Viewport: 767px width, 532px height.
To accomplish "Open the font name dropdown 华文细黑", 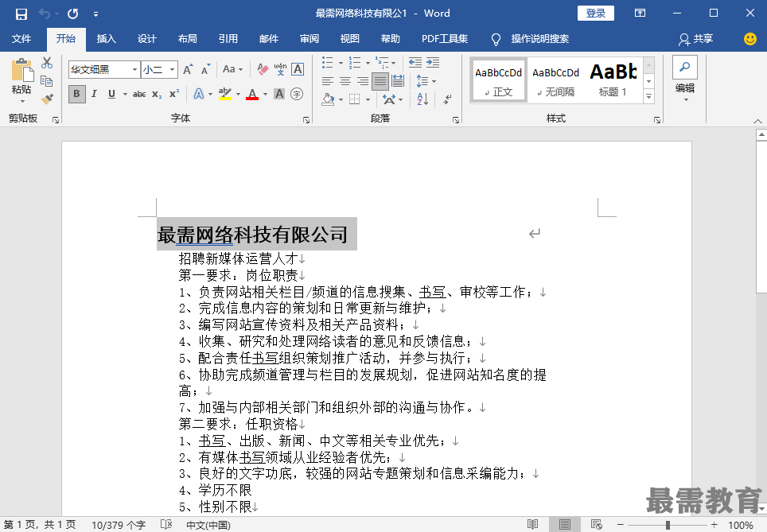I will click(134, 69).
